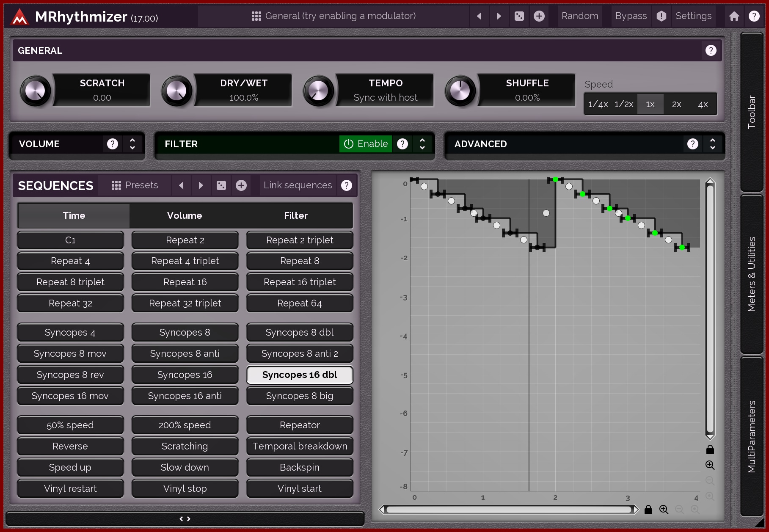
Task: Open the Filter section help icon
Action: click(402, 144)
